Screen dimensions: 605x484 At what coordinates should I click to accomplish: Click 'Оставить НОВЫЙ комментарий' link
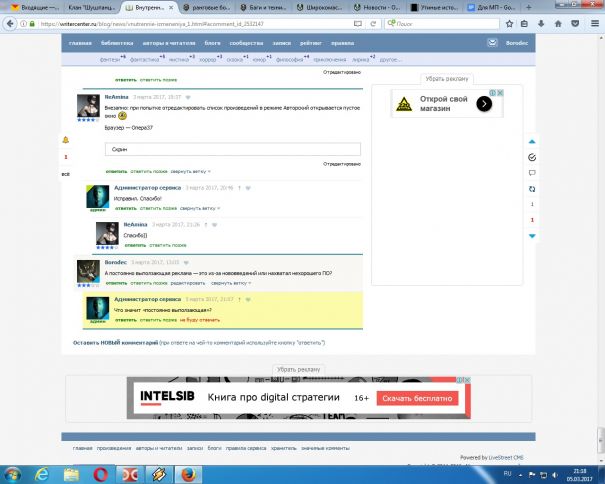click(115, 343)
